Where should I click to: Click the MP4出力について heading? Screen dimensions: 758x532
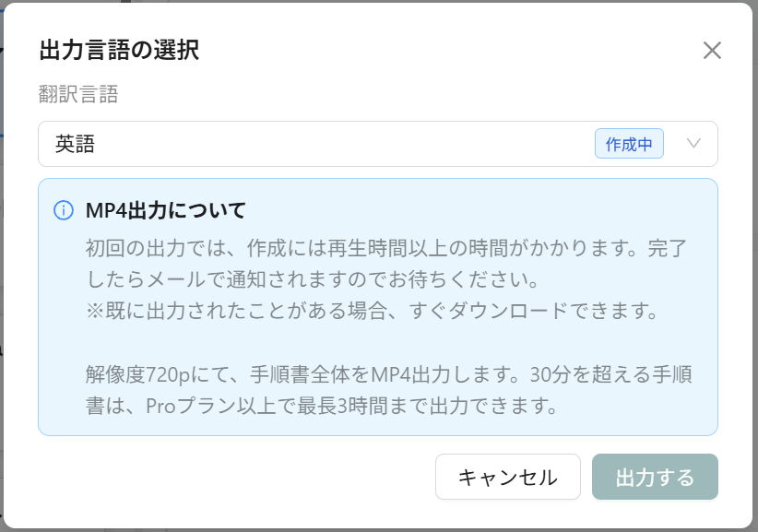(166, 210)
